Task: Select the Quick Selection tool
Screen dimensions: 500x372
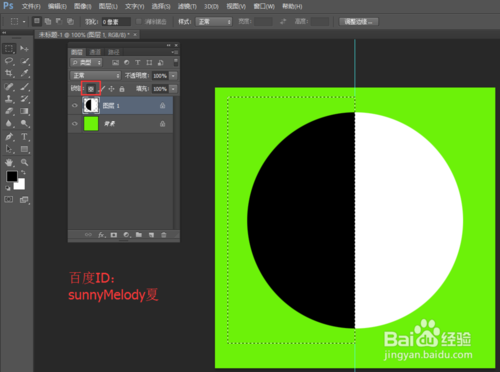Action: (24, 61)
